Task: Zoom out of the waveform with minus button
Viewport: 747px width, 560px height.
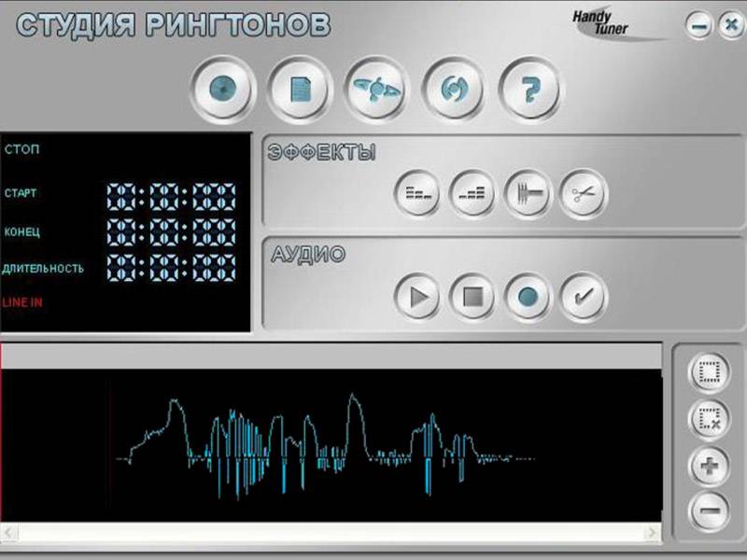Action: (x=709, y=511)
